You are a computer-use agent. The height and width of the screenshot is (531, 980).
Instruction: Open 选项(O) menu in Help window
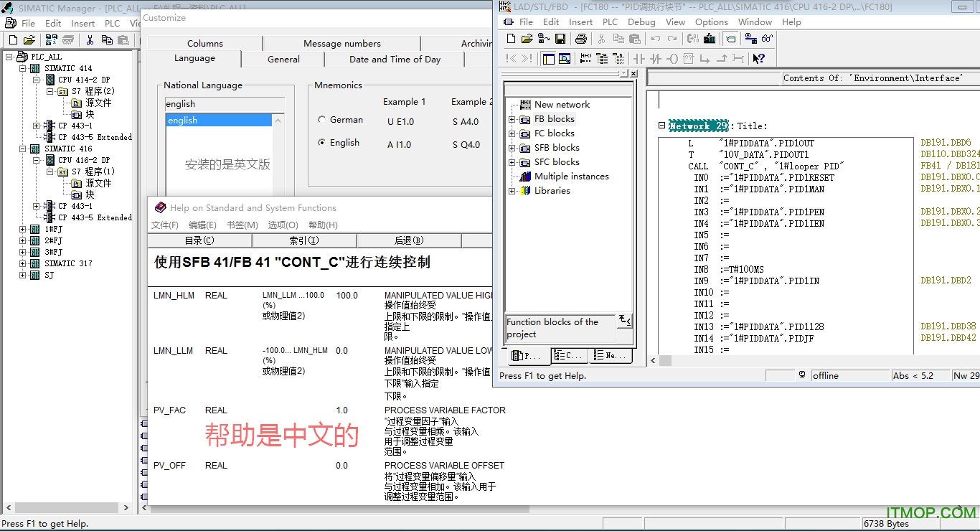pyautogui.click(x=283, y=225)
